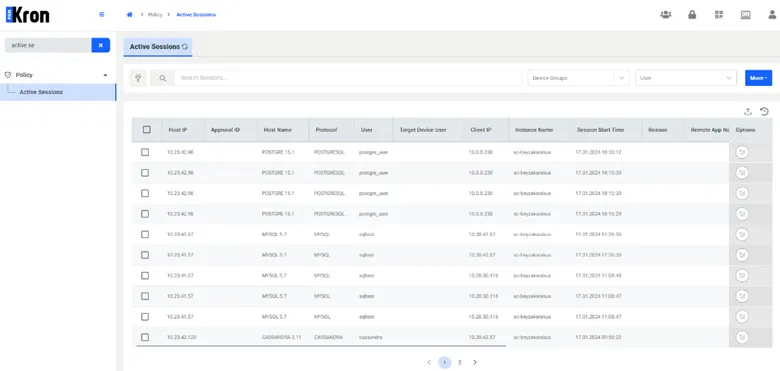The width and height of the screenshot is (780, 371).
Task: Go to home via breadcrumb house icon
Action: (129, 14)
